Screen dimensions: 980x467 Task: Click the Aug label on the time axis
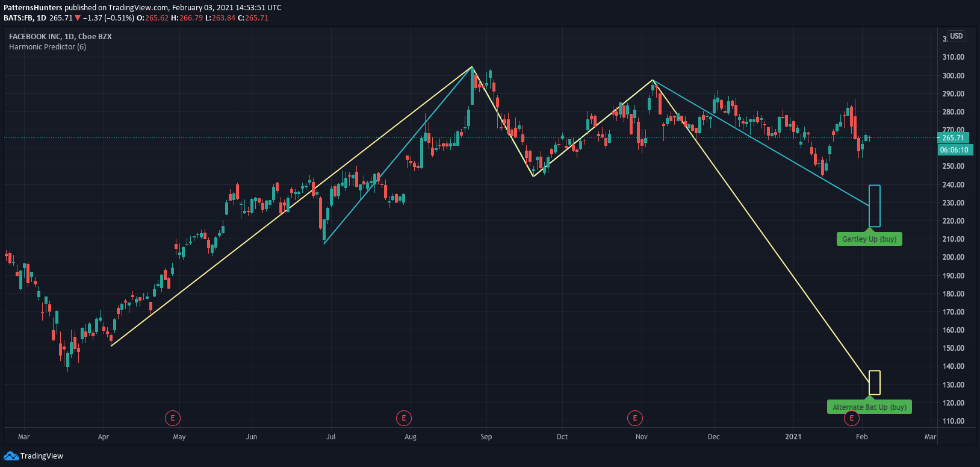click(x=411, y=437)
